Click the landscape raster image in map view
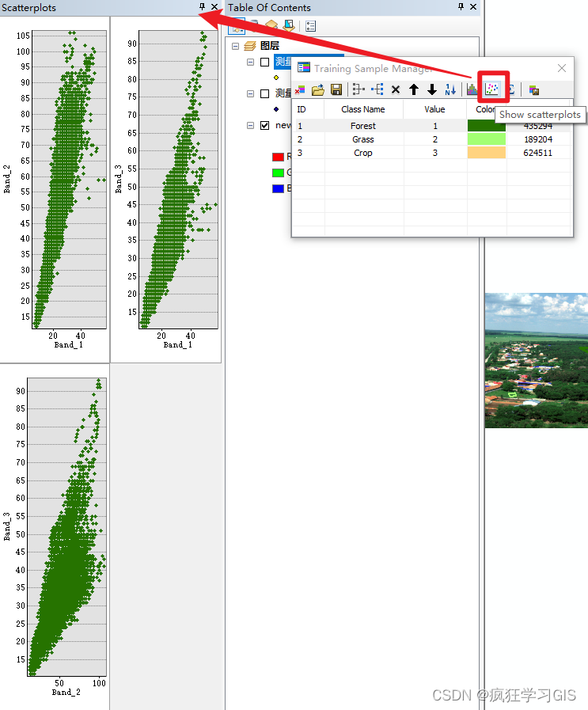 [537, 360]
